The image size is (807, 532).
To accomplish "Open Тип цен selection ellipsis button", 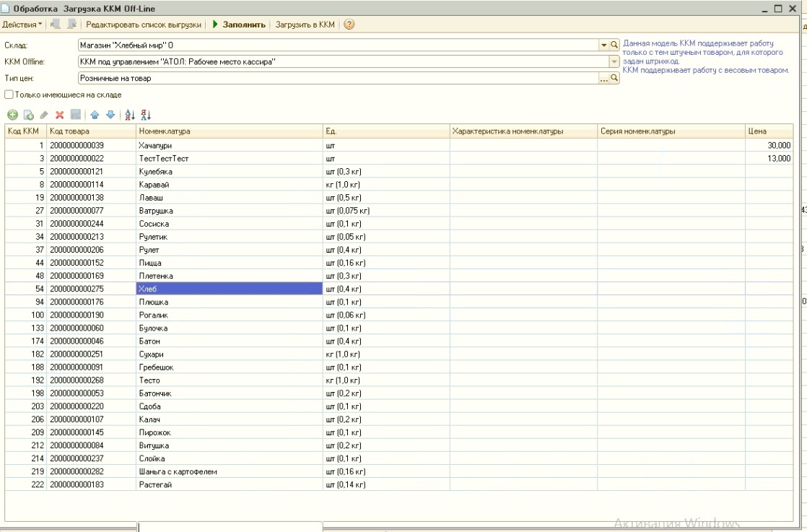I will click(x=605, y=78).
